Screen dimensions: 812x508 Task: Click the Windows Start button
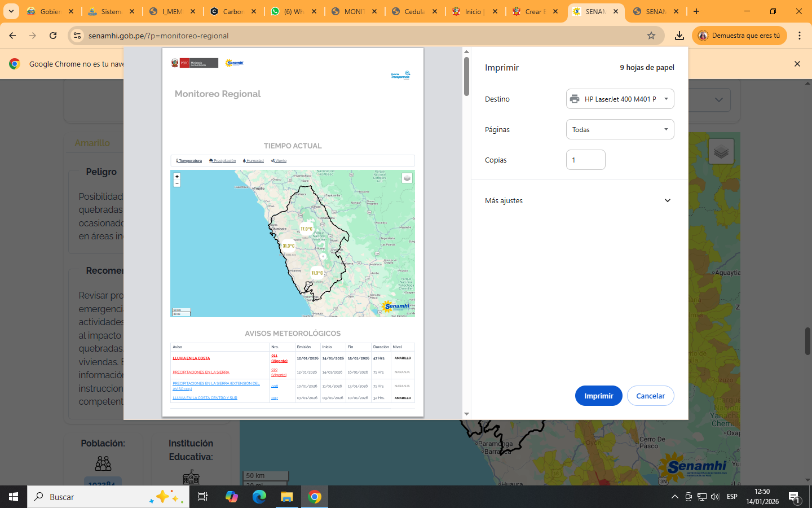coord(14,497)
